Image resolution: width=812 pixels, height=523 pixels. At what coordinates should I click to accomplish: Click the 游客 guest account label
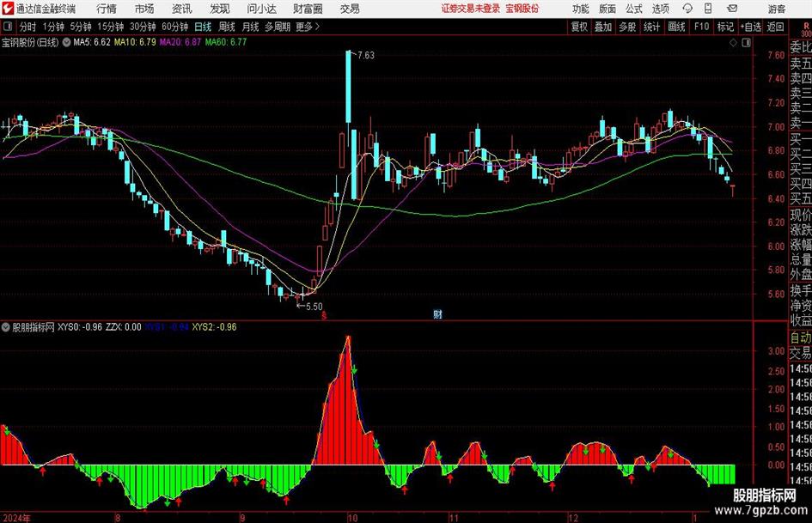click(x=776, y=9)
